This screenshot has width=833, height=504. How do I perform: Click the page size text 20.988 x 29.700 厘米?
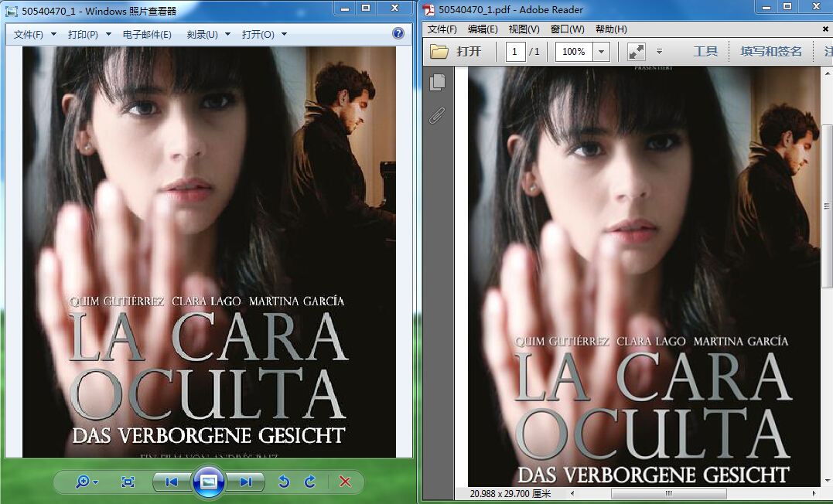point(510,494)
